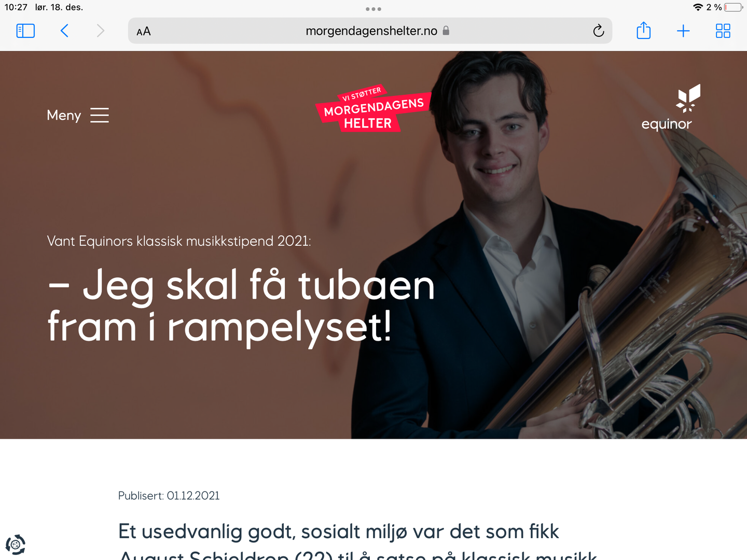This screenshot has height=560, width=747.
Task: Open the Equinor logo link
Action: coord(670,108)
